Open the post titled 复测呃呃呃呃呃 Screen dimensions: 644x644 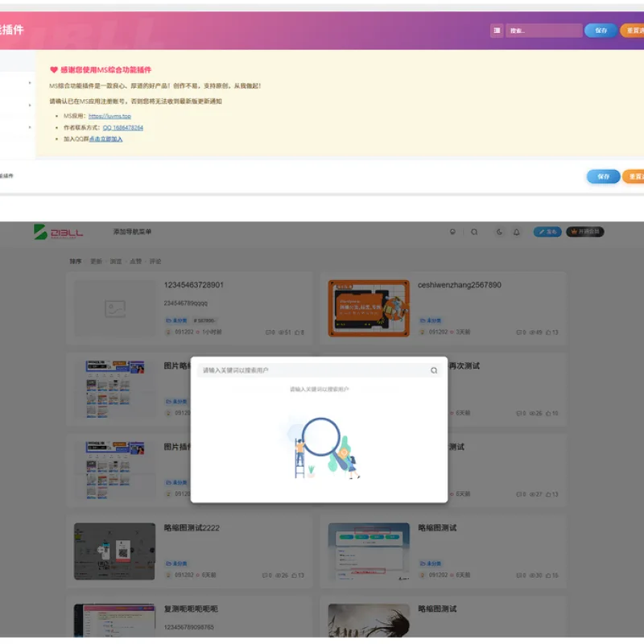(191, 609)
